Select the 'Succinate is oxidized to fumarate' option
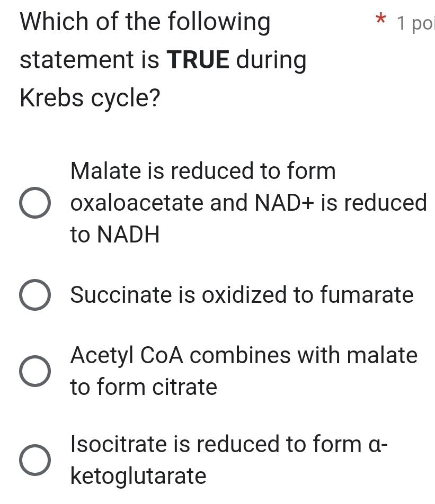This screenshot has width=435, height=504. [35, 296]
